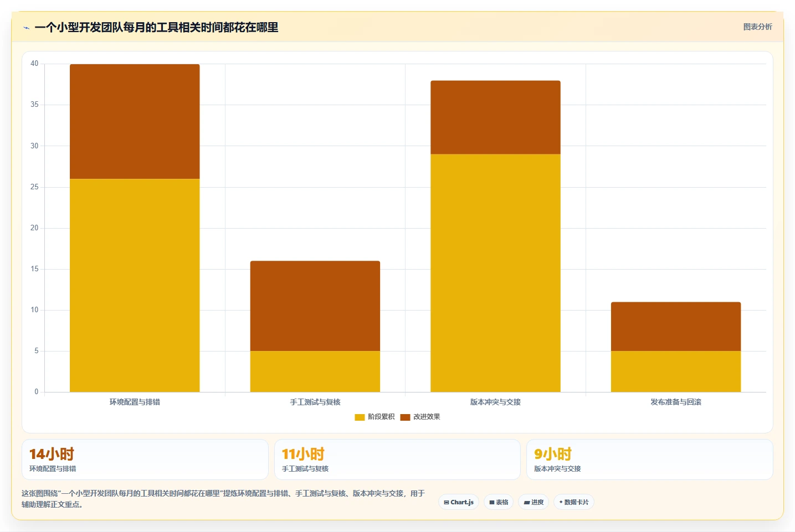Click the y-axis value 20
Viewport: 795px width, 532px height.
click(x=34, y=228)
